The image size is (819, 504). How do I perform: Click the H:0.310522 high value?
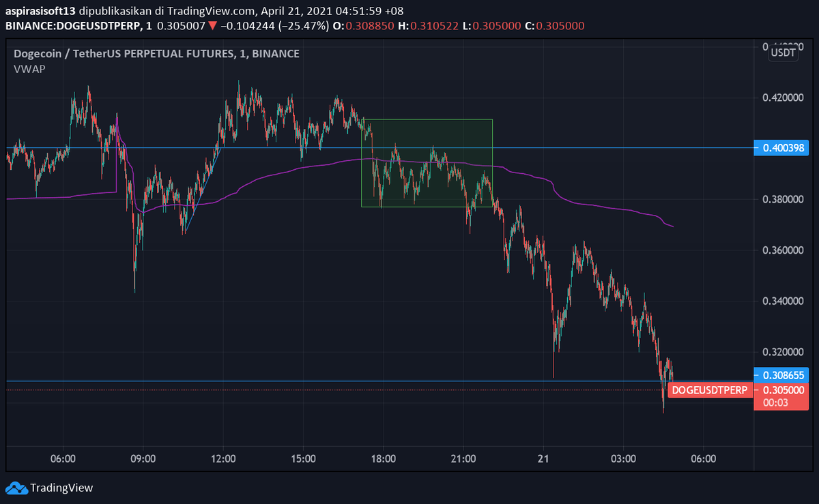coord(429,26)
